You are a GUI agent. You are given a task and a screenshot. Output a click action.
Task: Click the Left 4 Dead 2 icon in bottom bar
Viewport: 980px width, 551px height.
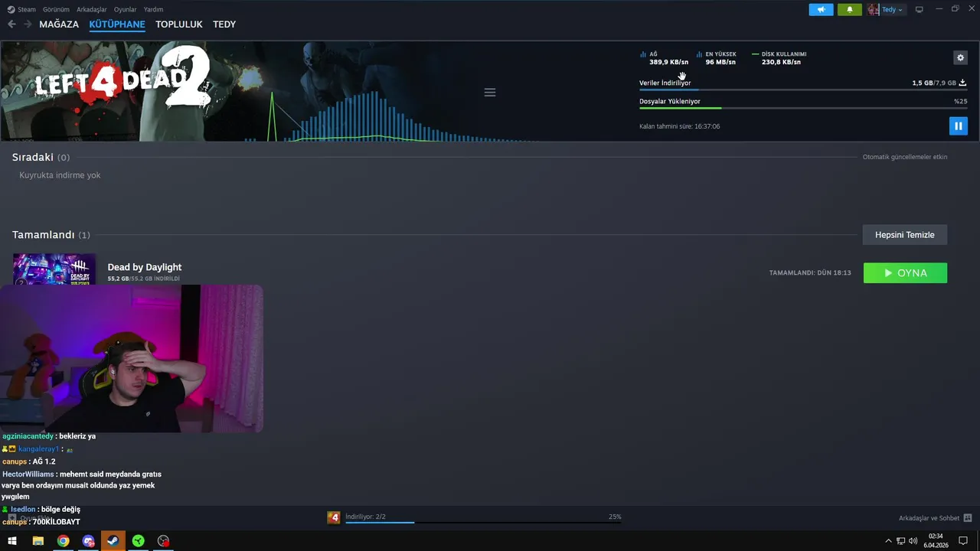(333, 517)
